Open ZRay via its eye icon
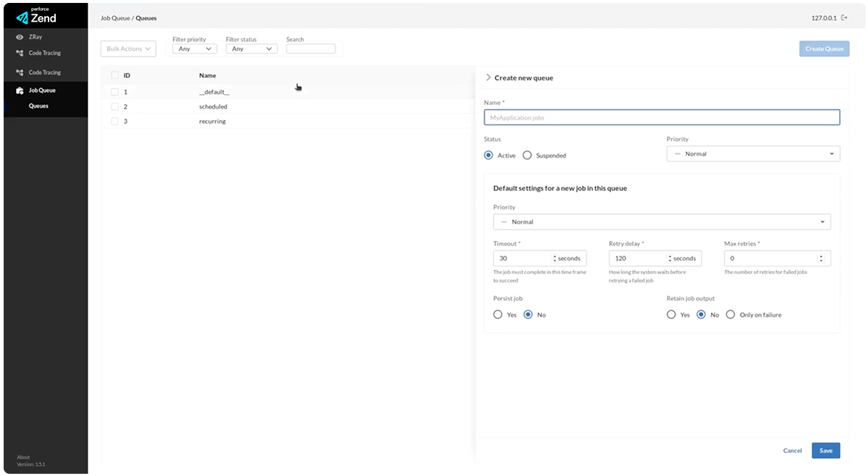 tap(20, 37)
